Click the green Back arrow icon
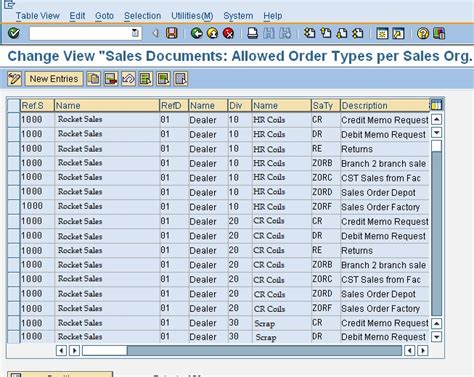 [197, 33]
